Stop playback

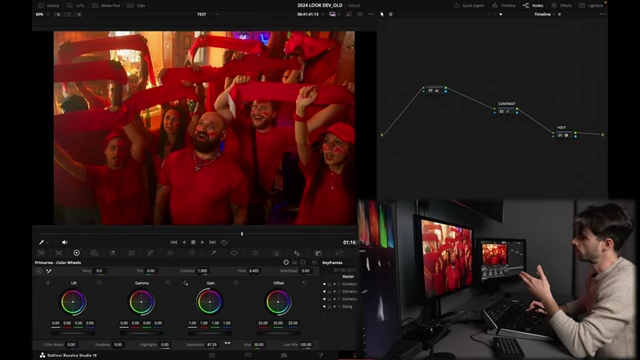pyautogui.click(x=193, y=242)
